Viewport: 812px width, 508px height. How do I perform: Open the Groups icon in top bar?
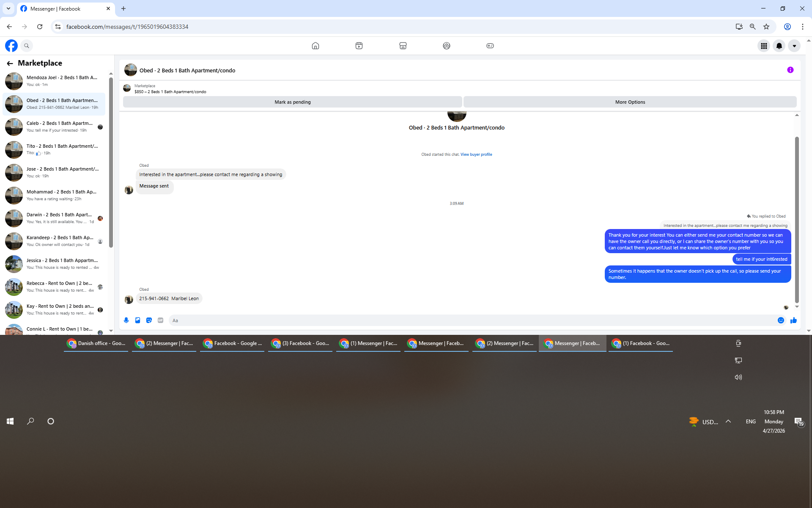point(447,46)
